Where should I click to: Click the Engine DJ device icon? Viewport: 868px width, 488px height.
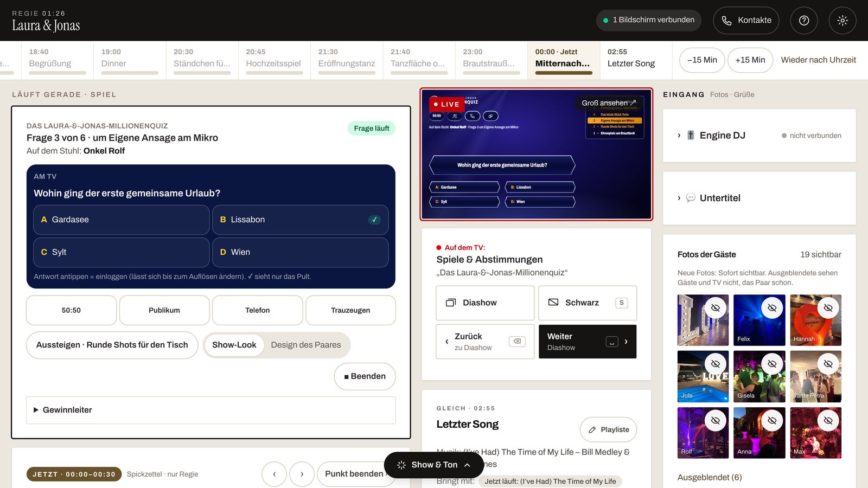coord(691,136)
